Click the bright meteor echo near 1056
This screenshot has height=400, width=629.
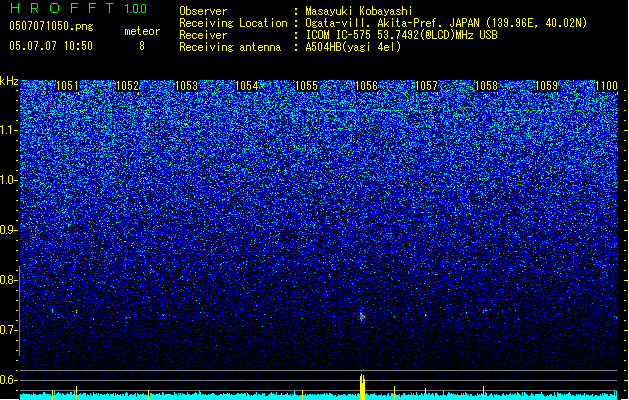pos(362,317)
